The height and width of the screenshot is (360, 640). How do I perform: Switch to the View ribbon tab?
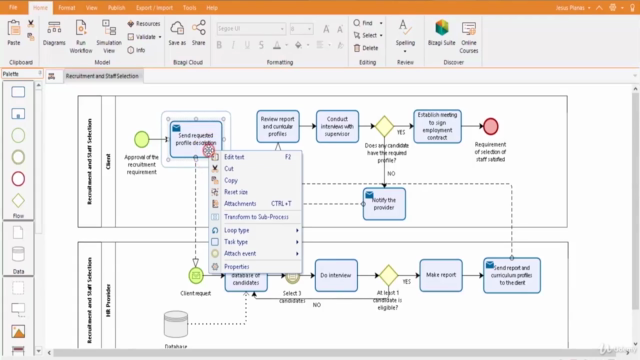point(91,8)
